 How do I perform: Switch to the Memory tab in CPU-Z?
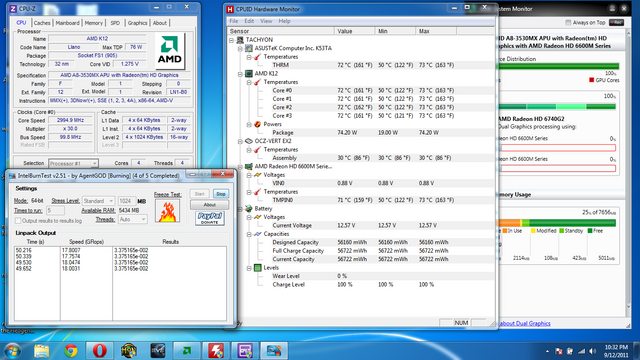coord(93,23)
